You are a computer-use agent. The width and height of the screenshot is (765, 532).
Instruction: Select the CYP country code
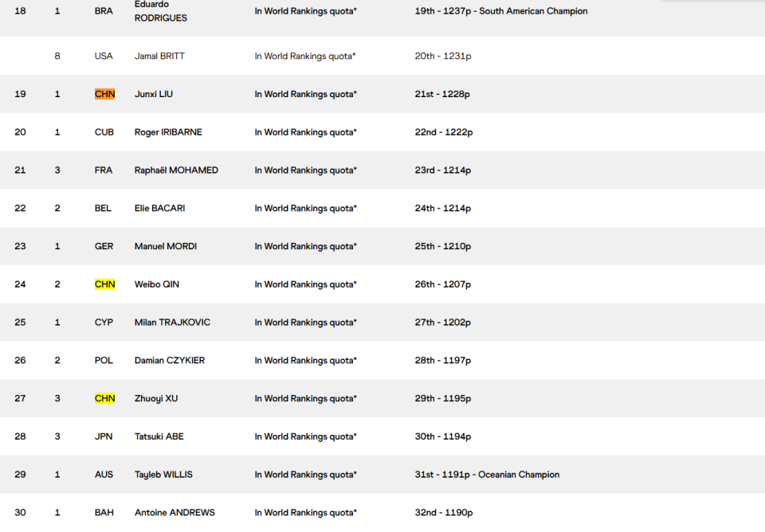[104, 323]
